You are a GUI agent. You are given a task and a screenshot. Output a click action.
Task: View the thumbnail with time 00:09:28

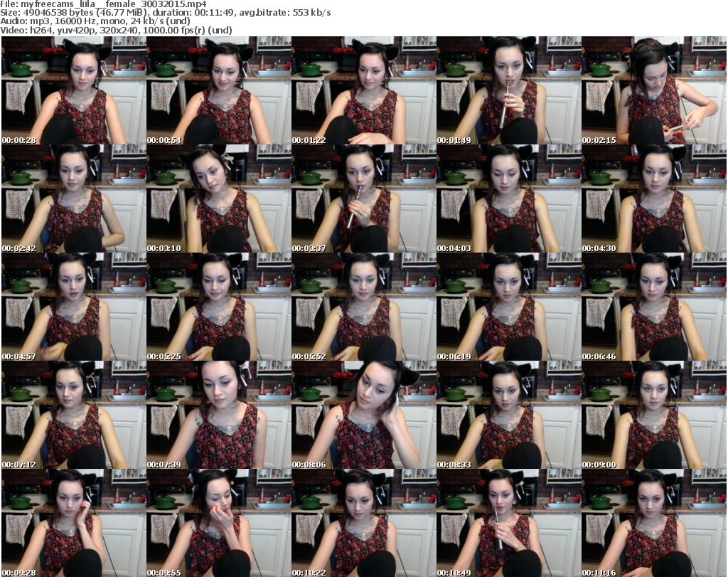coord(73,523)
